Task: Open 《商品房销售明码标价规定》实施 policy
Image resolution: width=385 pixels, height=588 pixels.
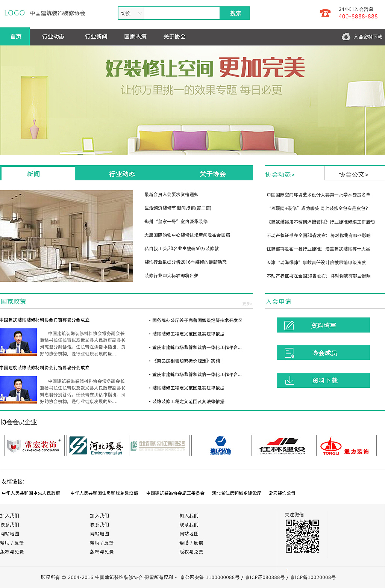Action: [x=186, y=361]
